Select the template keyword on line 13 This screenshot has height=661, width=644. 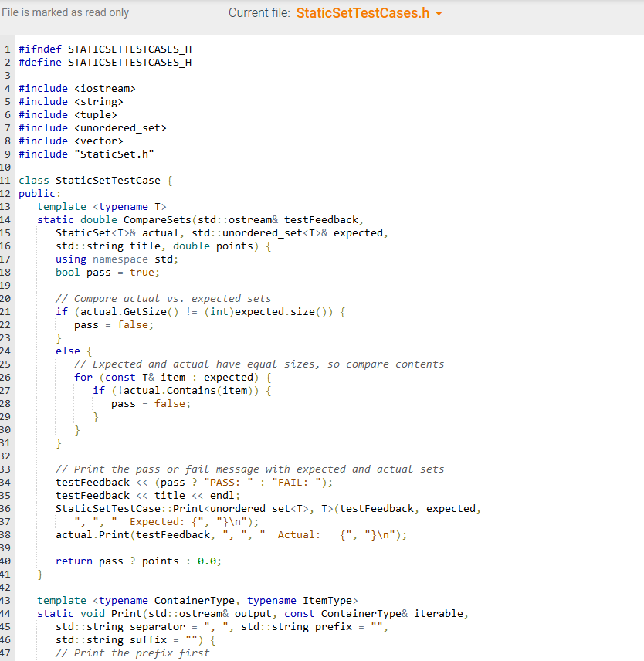[x=62, y=206]
